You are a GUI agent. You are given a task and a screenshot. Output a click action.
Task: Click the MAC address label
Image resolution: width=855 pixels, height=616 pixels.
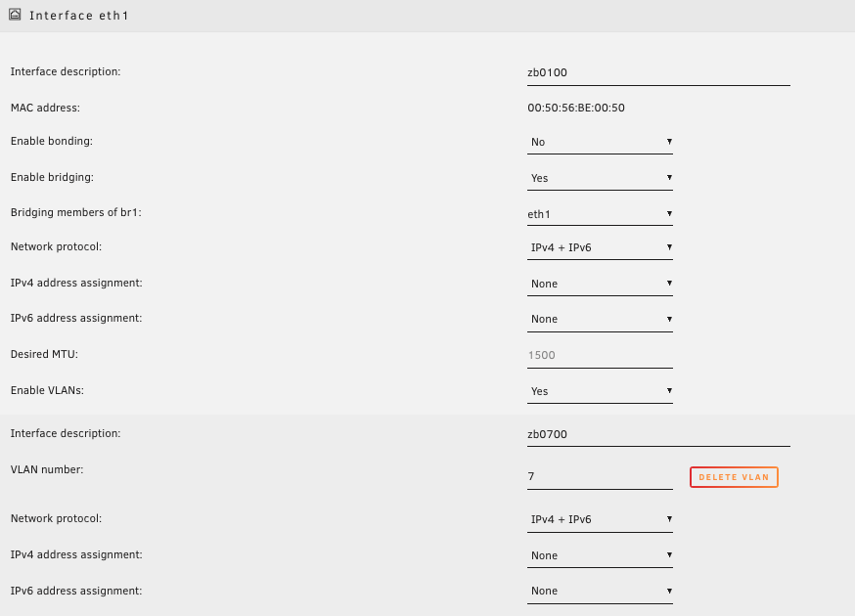45,108
